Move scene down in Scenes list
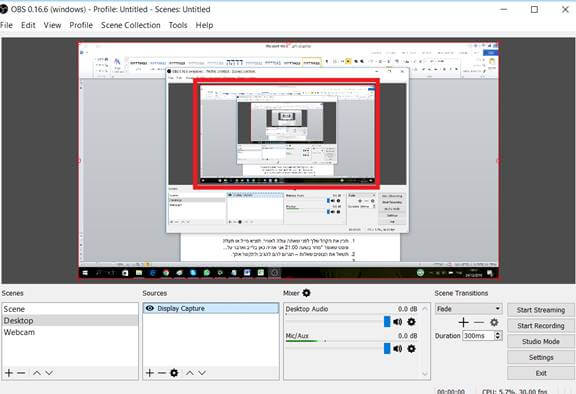Viewport: 576px width, 394px height. 49,373
